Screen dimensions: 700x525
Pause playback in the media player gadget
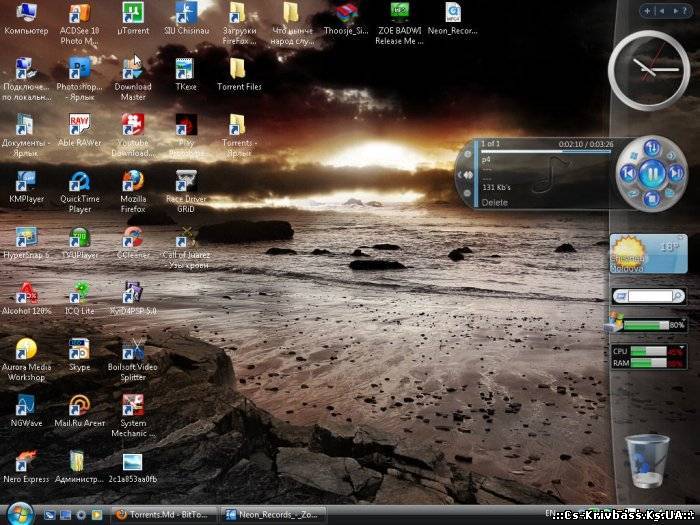coord(652,173)
